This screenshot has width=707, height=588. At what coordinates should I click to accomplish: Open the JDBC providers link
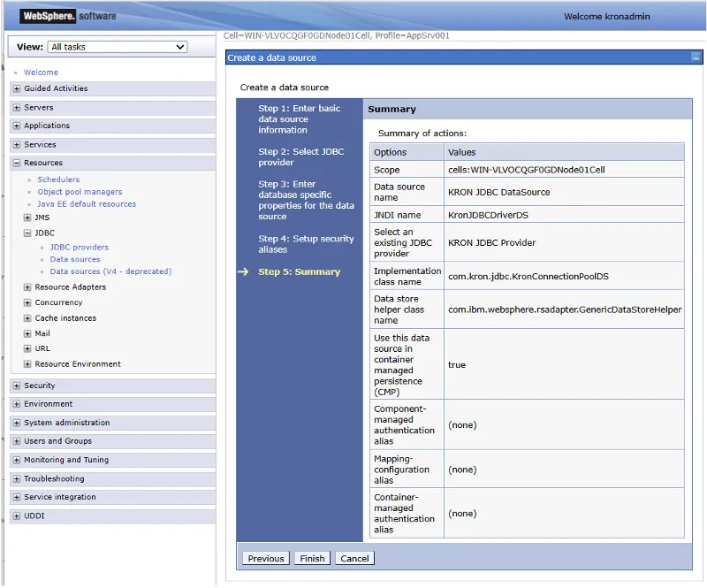click(x=80, y=248)
